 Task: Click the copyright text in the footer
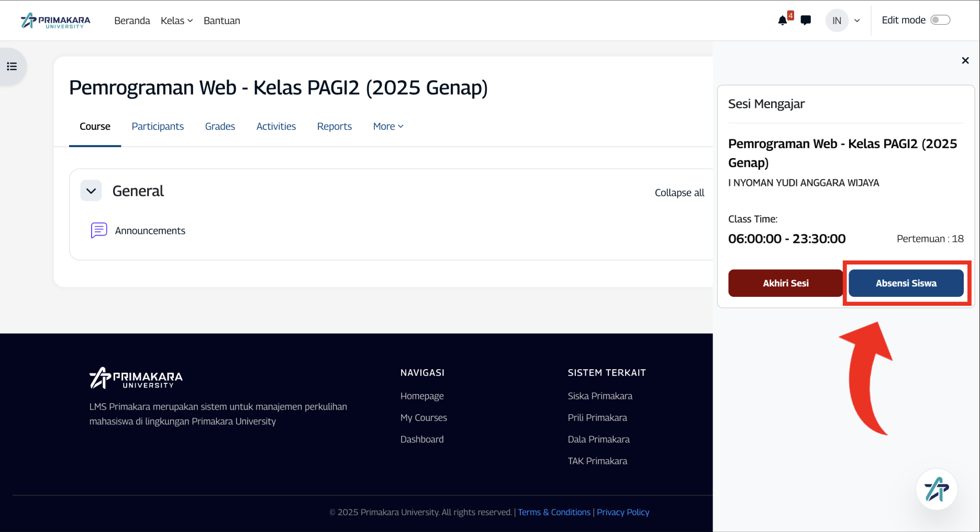[x=420, y=512]
